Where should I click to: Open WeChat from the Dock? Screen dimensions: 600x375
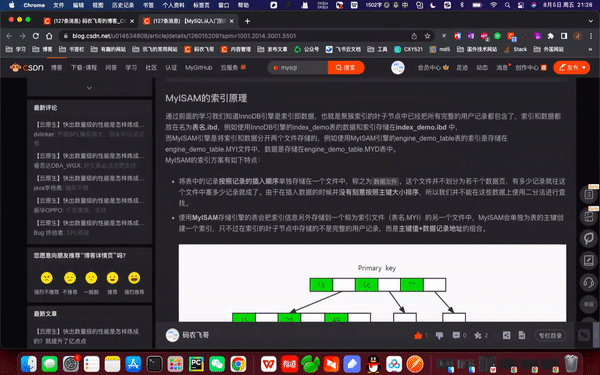point(217,364)
